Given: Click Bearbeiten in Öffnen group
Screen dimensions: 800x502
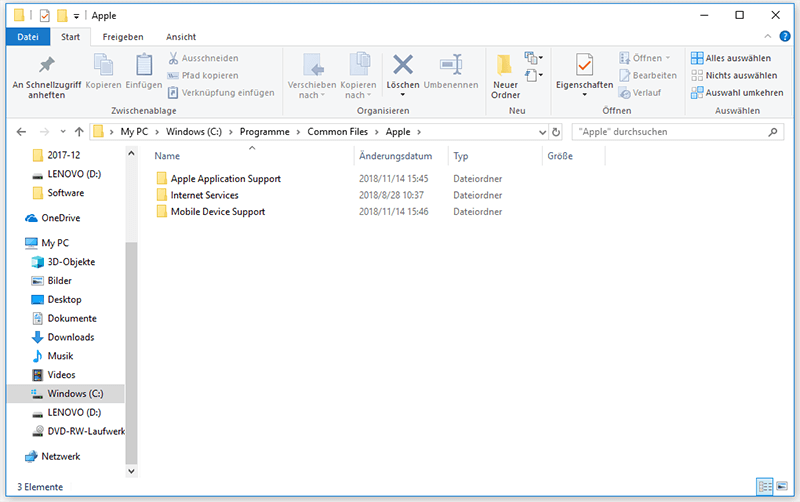Looking at the screenshot, I should tap(648, 76).
